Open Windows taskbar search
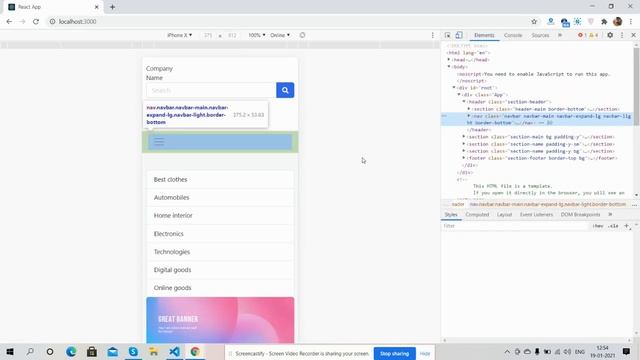Screen dimensions: 640x360 tap(30, 351)
